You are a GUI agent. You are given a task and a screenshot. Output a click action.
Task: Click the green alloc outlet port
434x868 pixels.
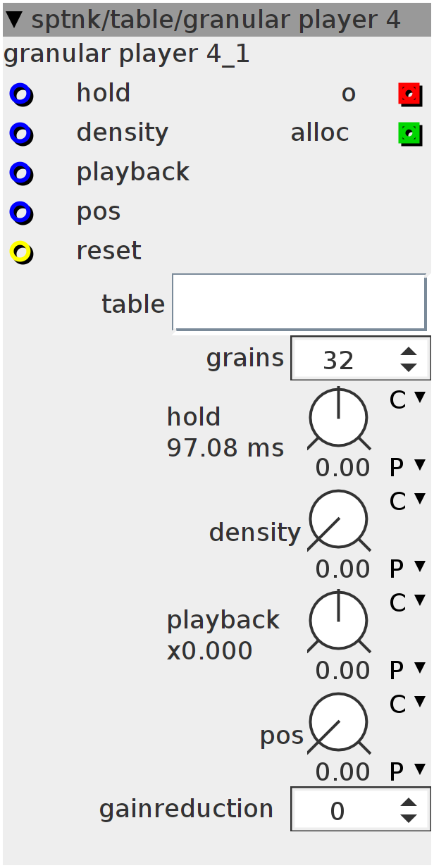tap(409, 133)
